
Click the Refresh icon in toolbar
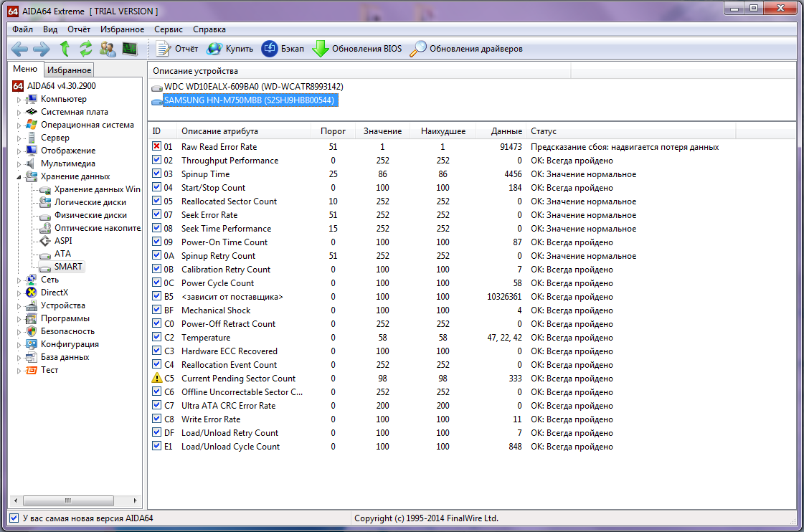86,49
